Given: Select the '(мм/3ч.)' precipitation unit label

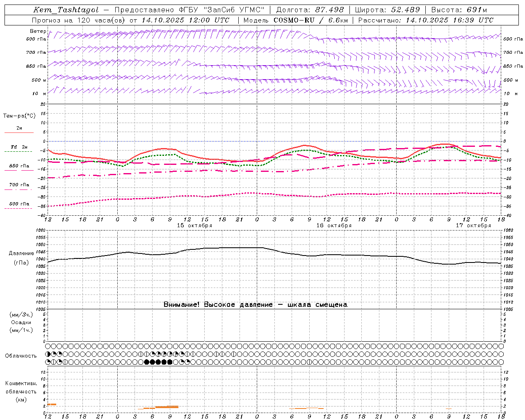Looking at the screenshot, I should coord(21,315).
